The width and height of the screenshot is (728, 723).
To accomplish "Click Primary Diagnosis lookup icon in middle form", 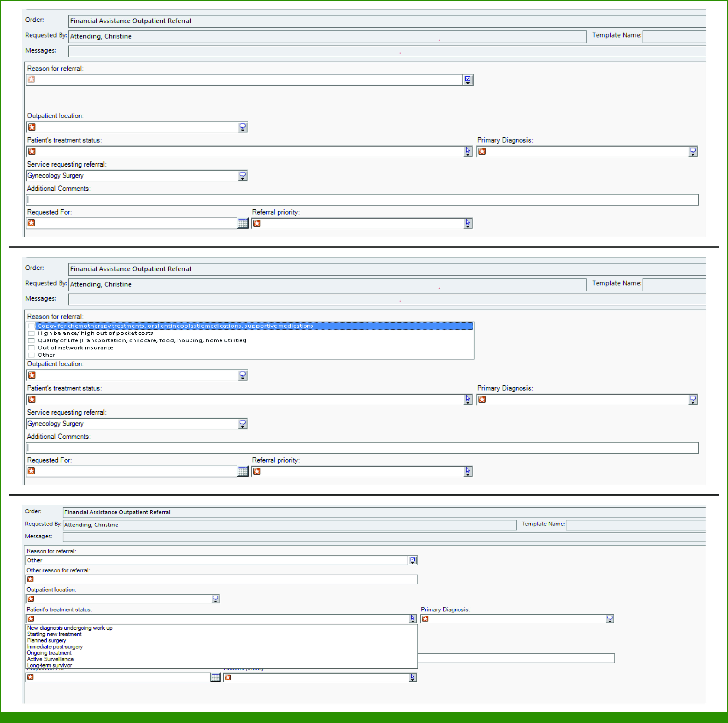I will (x=693, y=400).
